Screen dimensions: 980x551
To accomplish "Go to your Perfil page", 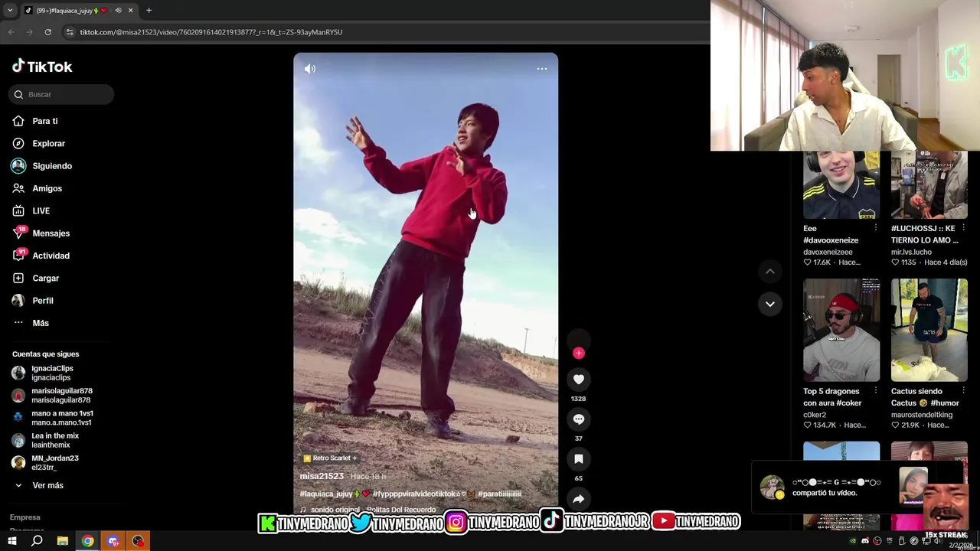I will (x=33, y=300).
